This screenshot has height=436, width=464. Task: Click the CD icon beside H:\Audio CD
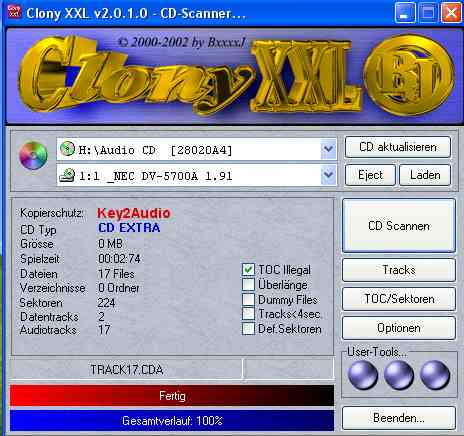pos(67,149)
